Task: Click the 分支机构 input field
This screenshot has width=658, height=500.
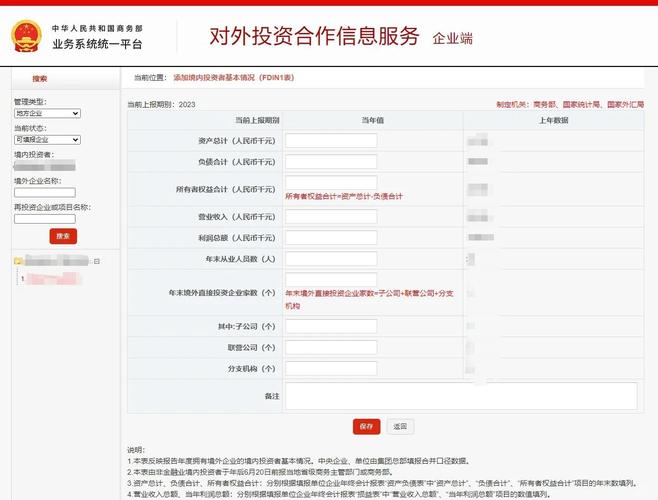Action: pos(330,368)
